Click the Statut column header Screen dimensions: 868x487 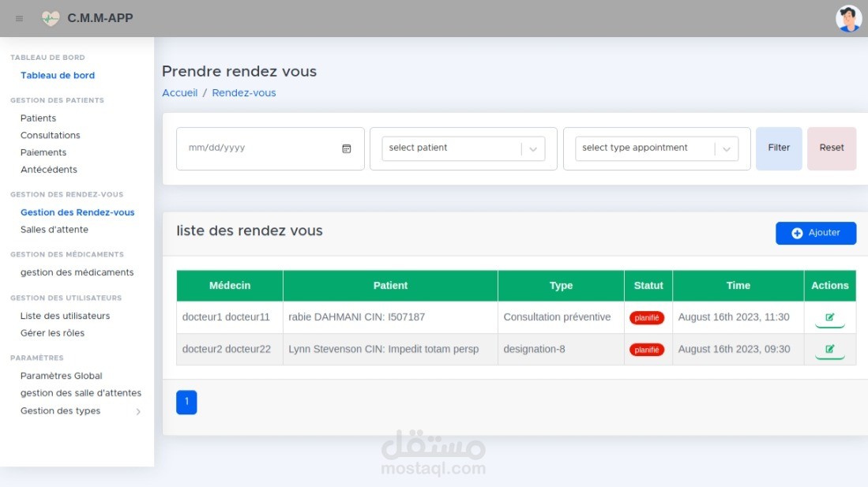(x=648, y=286)
